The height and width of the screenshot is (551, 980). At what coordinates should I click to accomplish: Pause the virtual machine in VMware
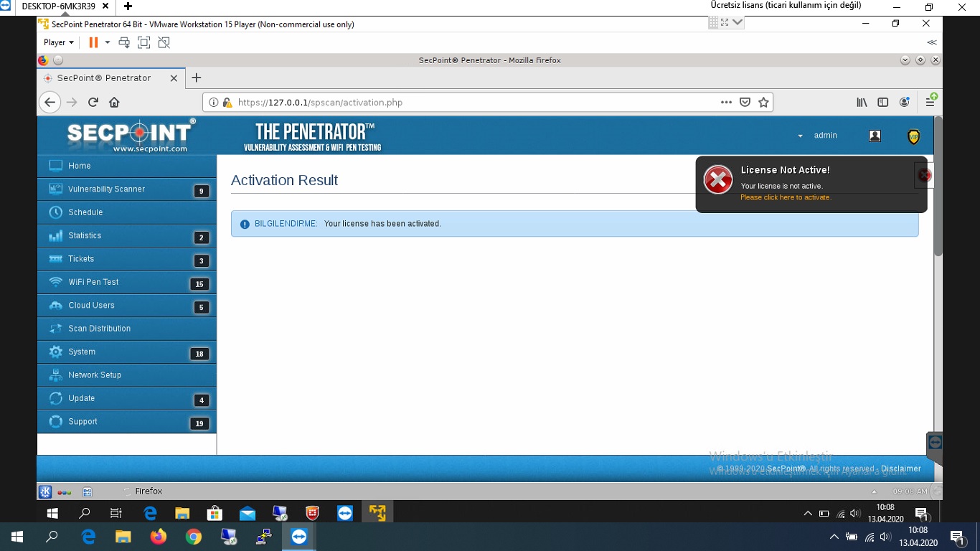pyautogui.click(x=93, y=42)
